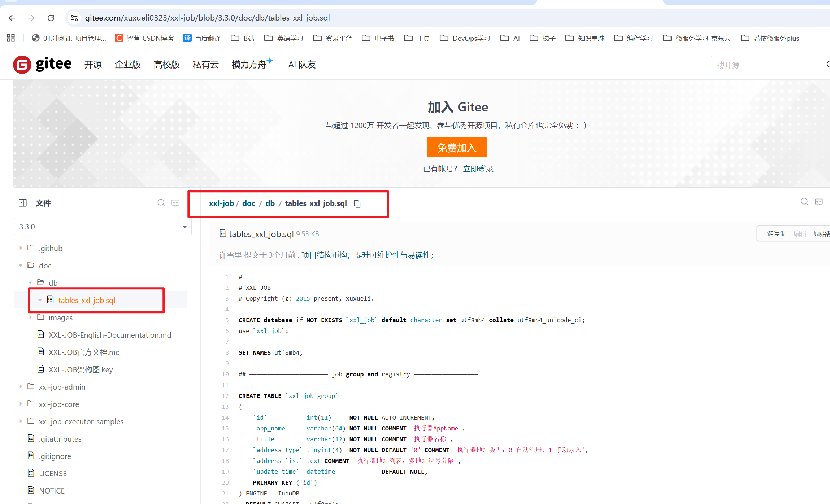This screenshot has width=830, height=504.
Task: Click the 立即登录 link
Action: click(x=478, y=169)
